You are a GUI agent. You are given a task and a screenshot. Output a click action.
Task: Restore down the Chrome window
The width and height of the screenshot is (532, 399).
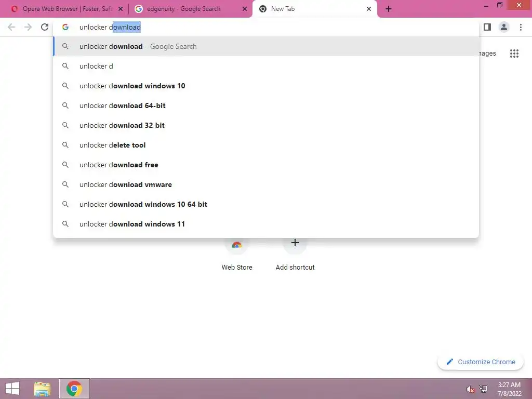499,5
